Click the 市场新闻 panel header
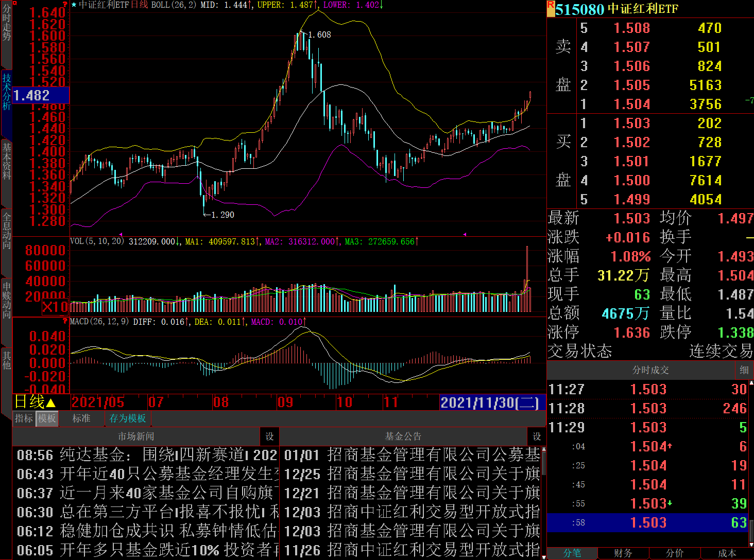 (136, 436)
